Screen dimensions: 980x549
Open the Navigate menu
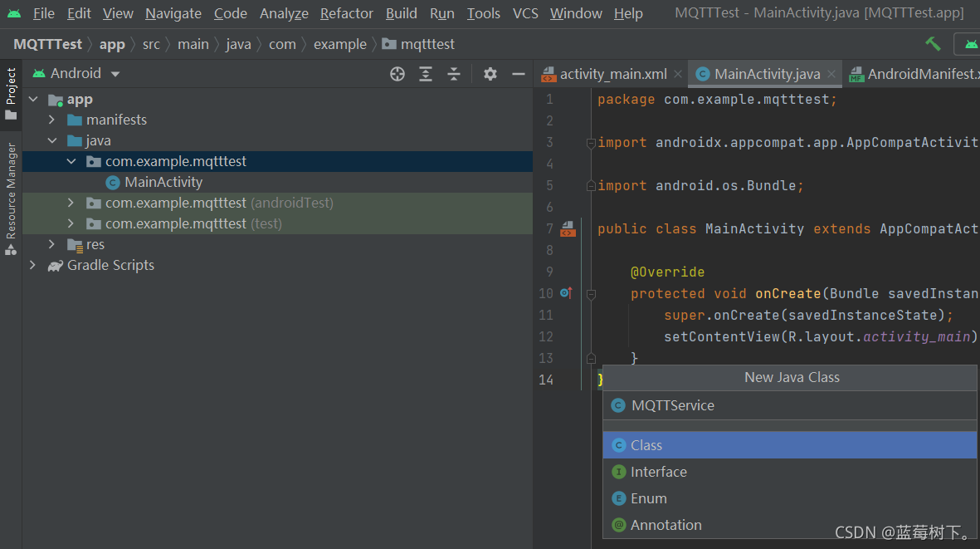(x=173, y=13)
